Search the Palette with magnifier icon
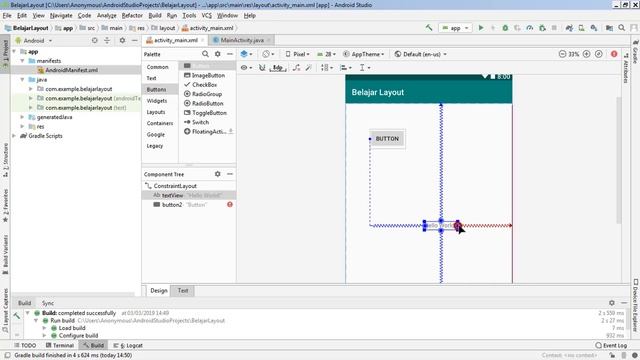The width and height of the screenshot is (640, 360). click(205, 54)
